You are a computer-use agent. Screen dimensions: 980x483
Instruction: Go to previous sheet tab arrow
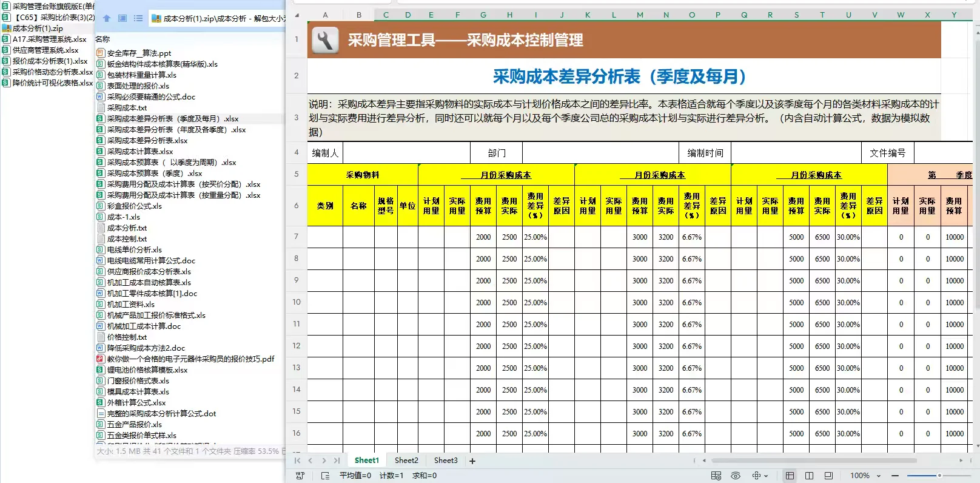tap(310, 461)
